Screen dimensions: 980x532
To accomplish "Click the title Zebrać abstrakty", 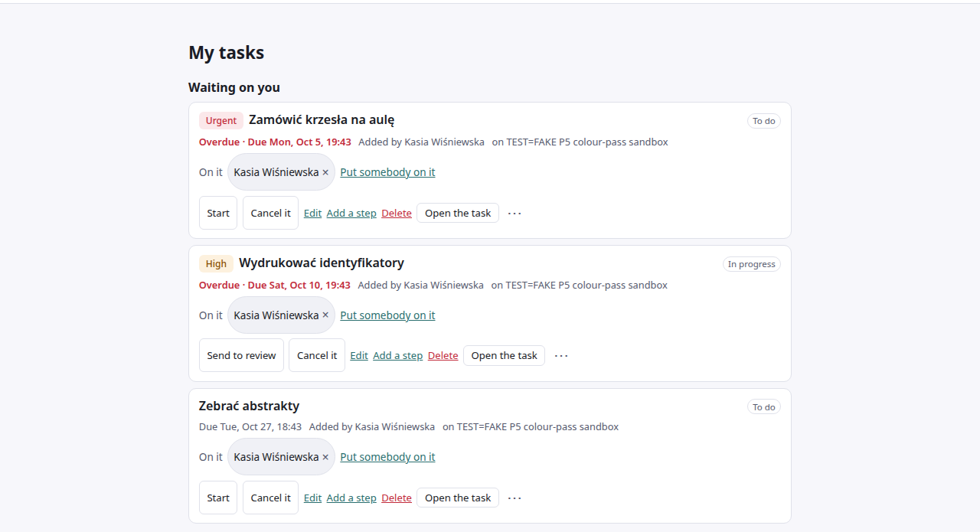I will click(250, 406).
